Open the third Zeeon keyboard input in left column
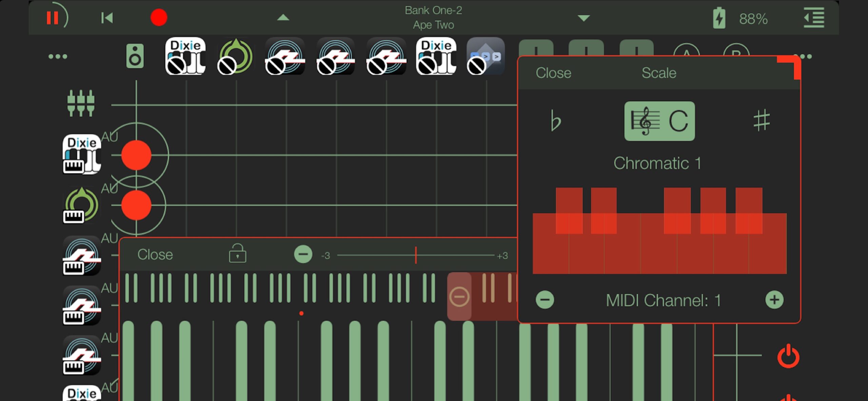Image resolution: width=868 pixels, height=401 pixels. coord(82,355)
